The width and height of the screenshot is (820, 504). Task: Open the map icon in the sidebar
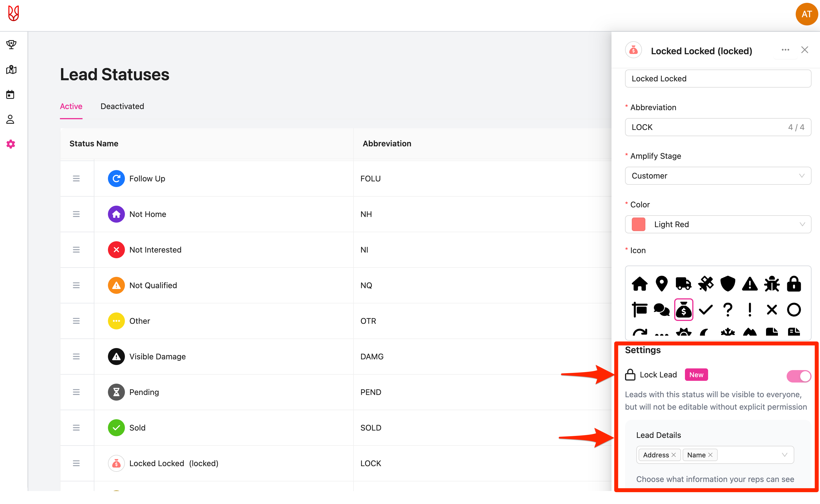tap(11, 69)
